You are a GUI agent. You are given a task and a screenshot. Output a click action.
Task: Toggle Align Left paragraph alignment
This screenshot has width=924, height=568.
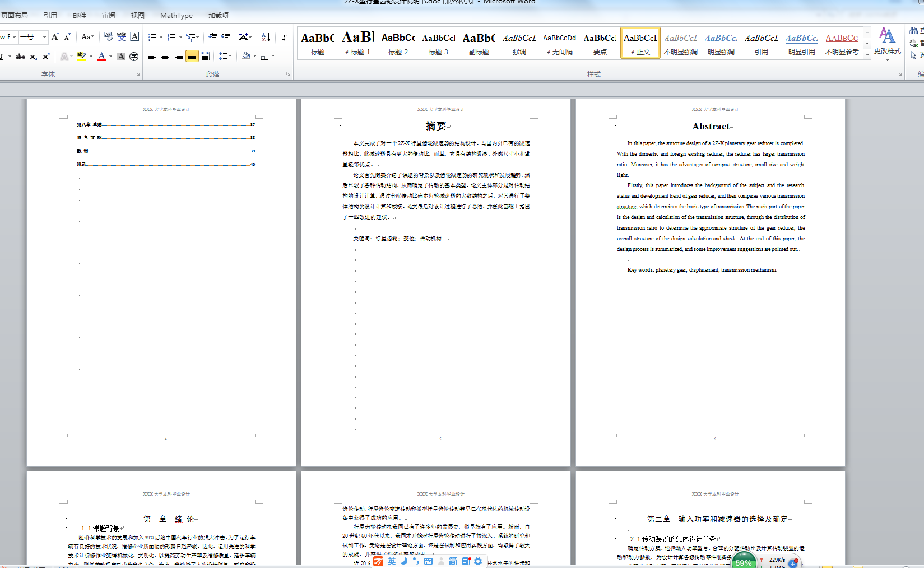point(152,56)
